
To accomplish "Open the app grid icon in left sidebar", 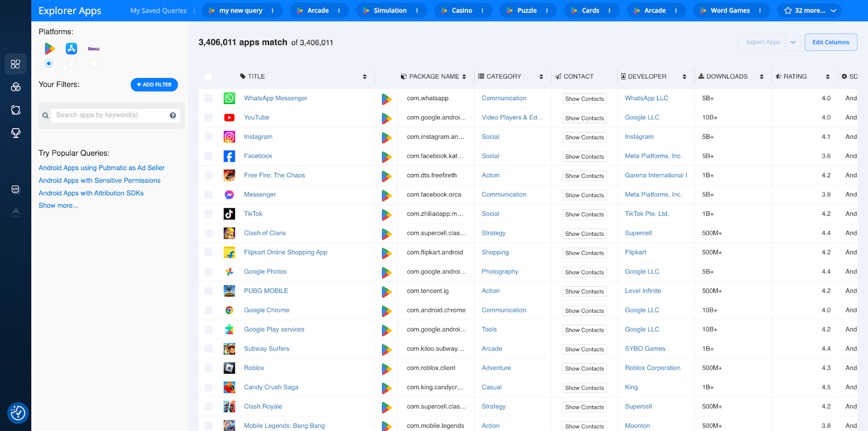I will 16,64.
